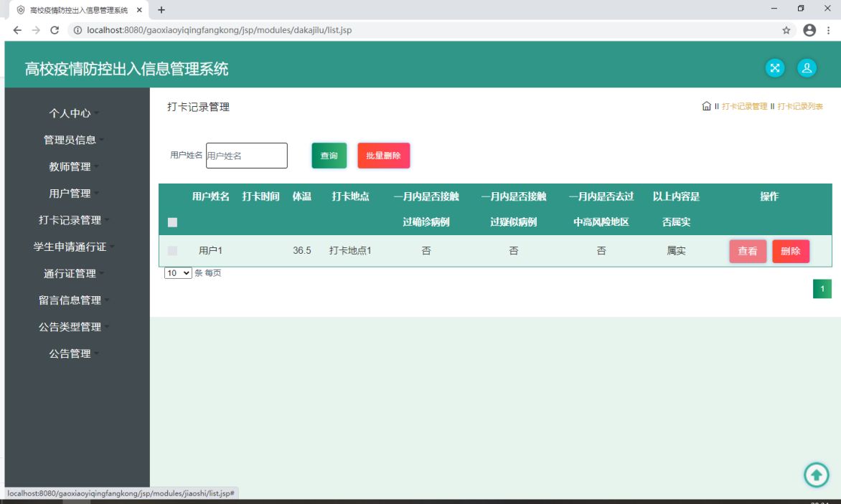Click 打卡记录列表 breadcrumb link
Viewport: 841px width, 504px height.
point(800,106)
